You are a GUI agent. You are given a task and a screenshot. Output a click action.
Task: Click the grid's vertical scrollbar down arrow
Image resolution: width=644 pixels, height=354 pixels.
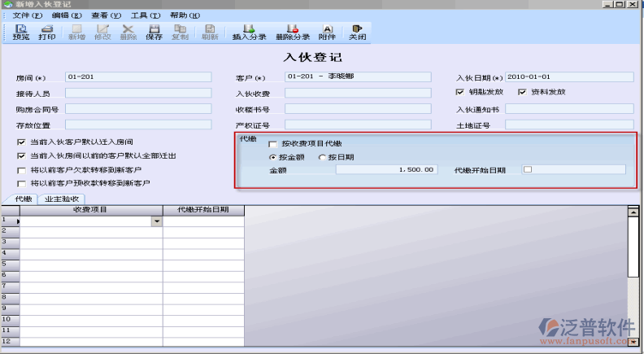tap(632, 343)
